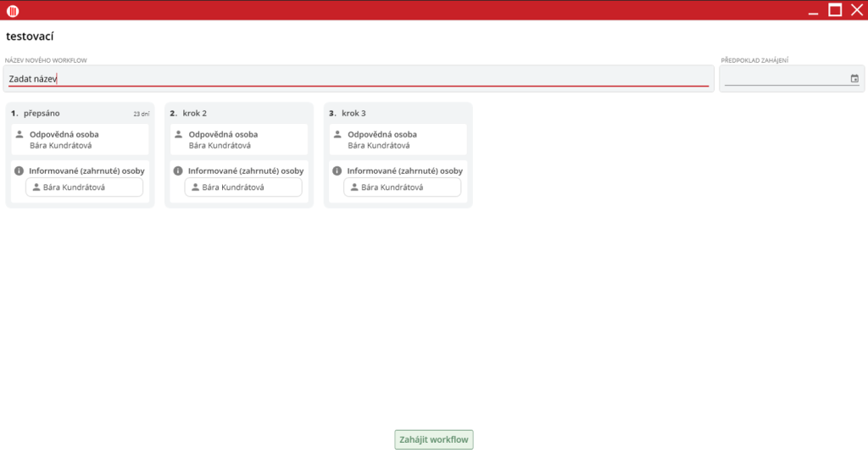Click info icon in krok 2 informed persons
868x453 pixels.
pos(178,171)
